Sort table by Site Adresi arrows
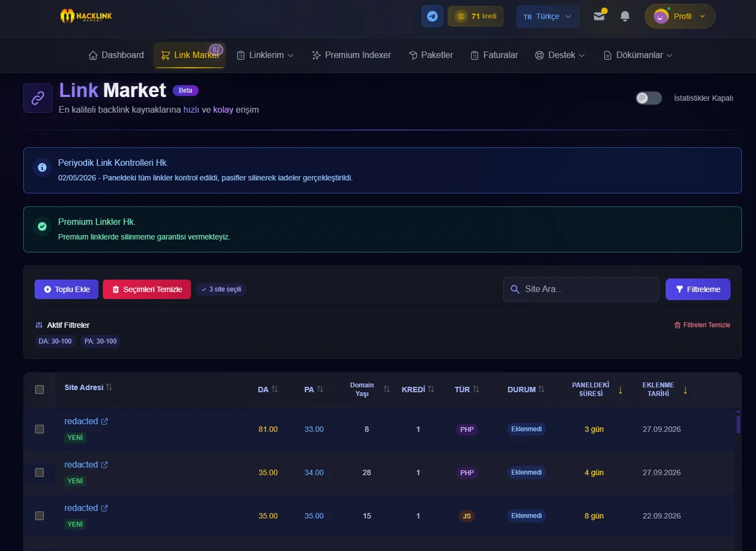Image resolution: width=756 pixels, height=551 pixels. tap(109, 387)
